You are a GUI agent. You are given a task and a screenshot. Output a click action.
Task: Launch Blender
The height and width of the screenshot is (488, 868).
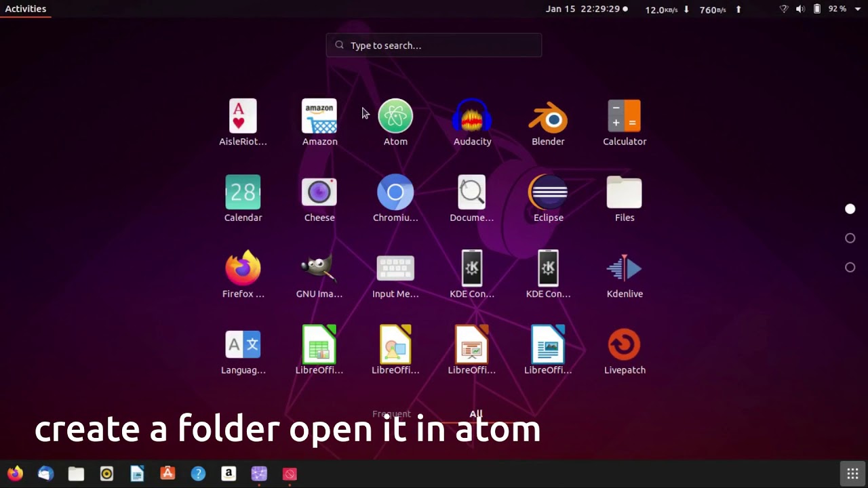pos(548,123)
